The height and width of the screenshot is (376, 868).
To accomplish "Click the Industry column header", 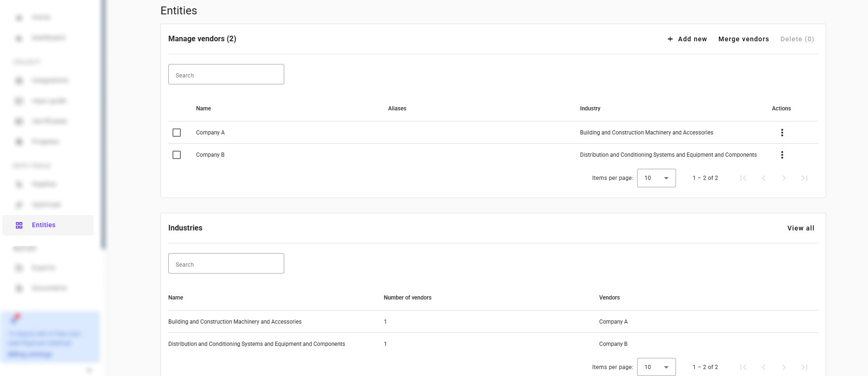I will tap(590, 108).
